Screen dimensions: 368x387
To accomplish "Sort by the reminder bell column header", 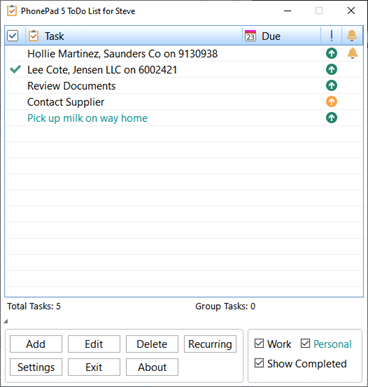I will 352,36.
